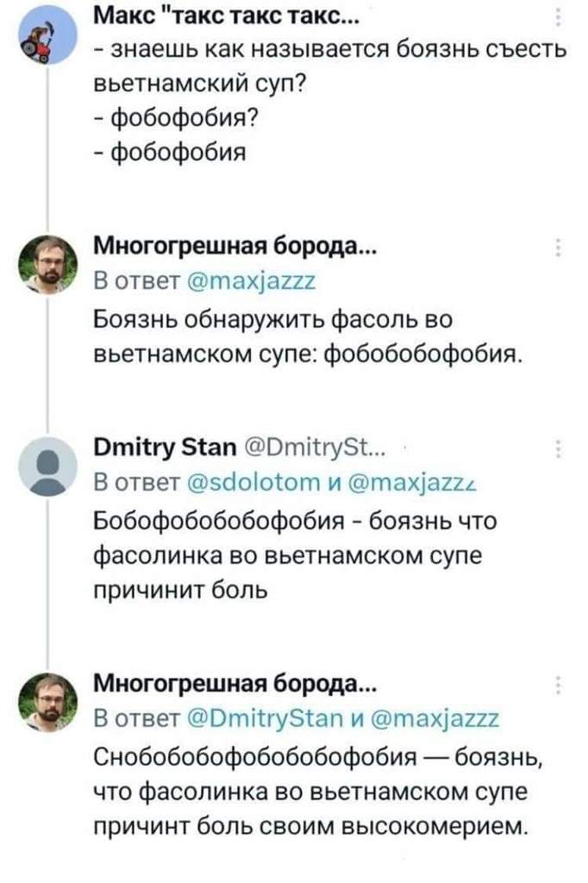Image resolution: width=588 pixels, height=883 pixels.
Task: Open three-dot menu on the фобобобофобия reply
Action: click(558, 247)
